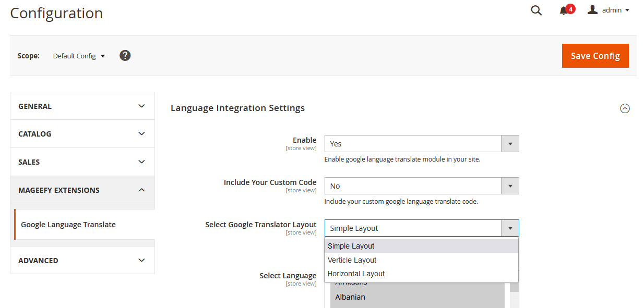The width and height of the screenshot is (644, 308).
Task: Select Verticle Layout from the layout dropdown
Action: click(x=352, y=260)
